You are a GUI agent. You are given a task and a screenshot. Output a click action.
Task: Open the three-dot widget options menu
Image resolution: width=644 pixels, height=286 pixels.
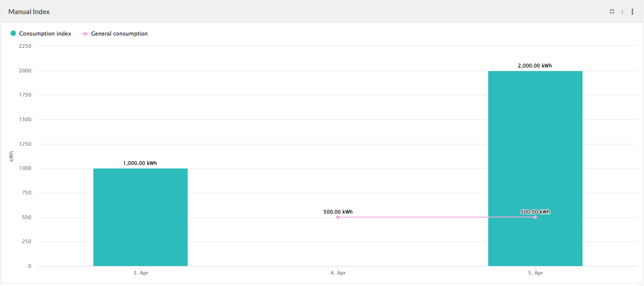click(x=632, y=12)
